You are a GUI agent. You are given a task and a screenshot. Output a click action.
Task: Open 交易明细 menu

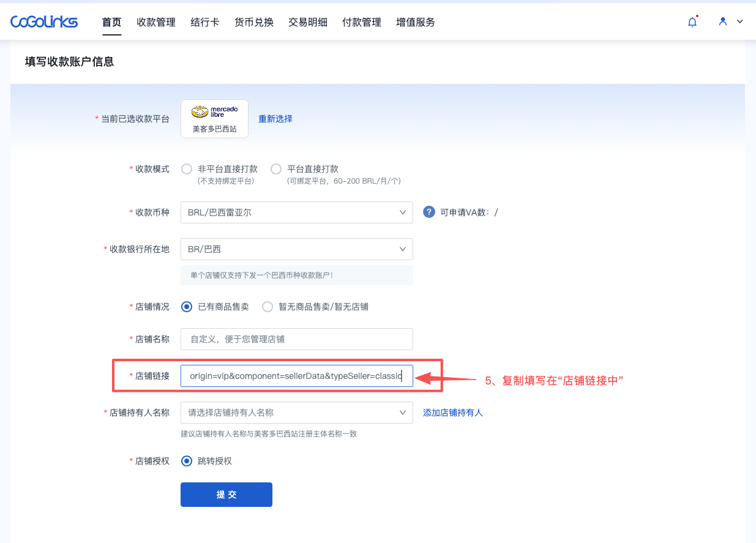pos(308,22)
